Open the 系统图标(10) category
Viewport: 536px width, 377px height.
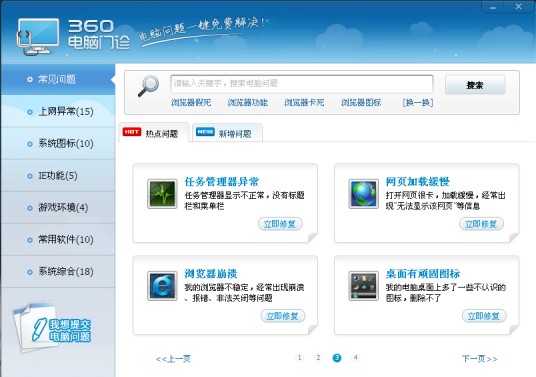(x=58, y=144)
